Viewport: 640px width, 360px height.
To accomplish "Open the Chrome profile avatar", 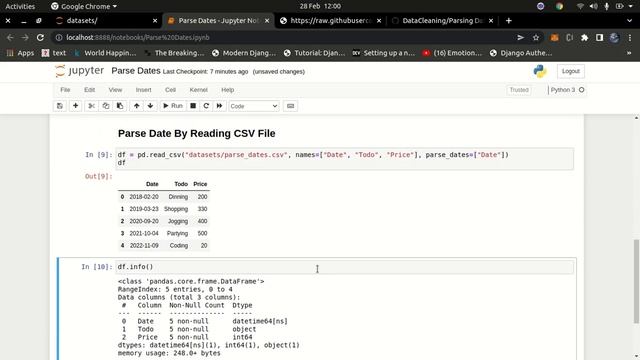I will 614,38.
